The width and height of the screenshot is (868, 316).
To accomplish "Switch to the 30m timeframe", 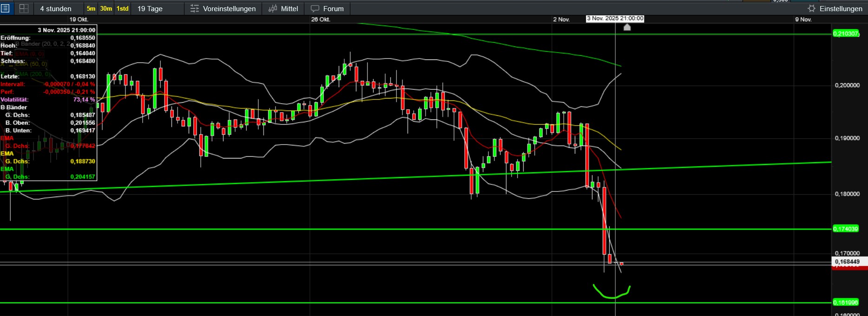I will 106,9.
